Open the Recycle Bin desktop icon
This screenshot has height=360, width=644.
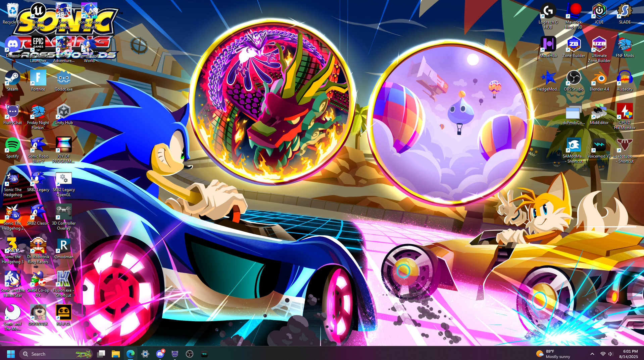[x=13, y=14]
